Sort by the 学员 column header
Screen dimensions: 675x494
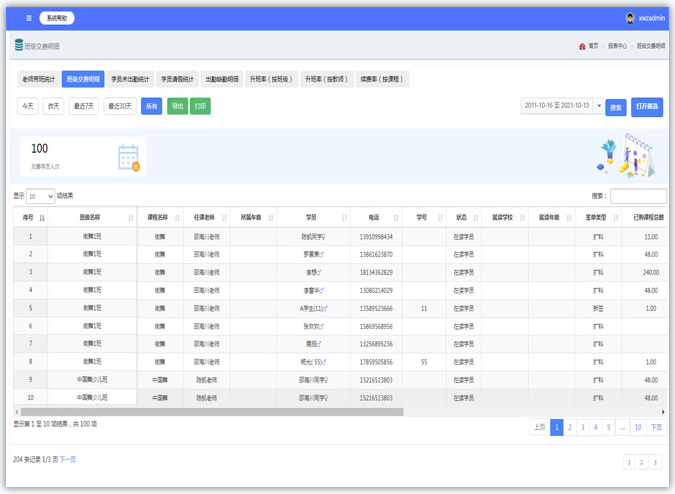point(312,217)
